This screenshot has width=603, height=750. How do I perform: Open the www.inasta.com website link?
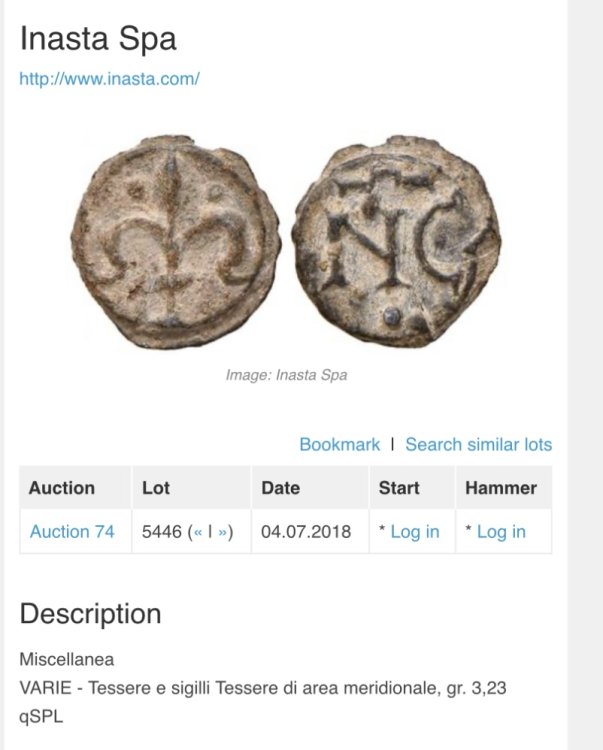point(110,79)
